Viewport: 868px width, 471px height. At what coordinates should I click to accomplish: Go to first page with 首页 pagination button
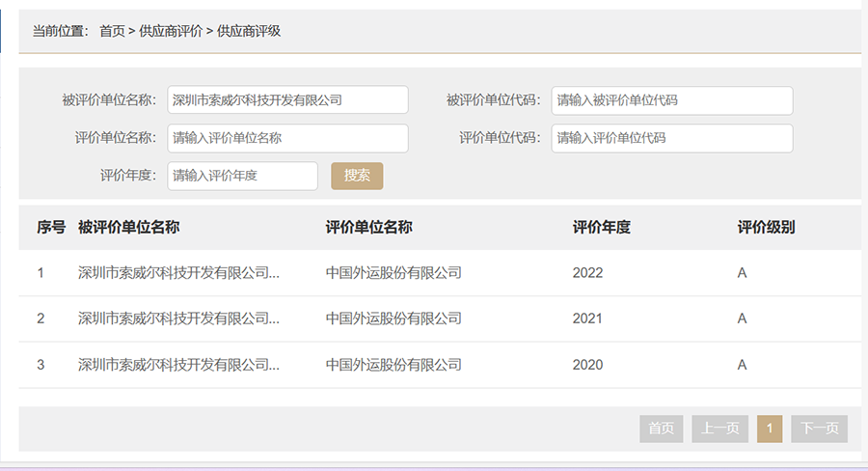661,429
